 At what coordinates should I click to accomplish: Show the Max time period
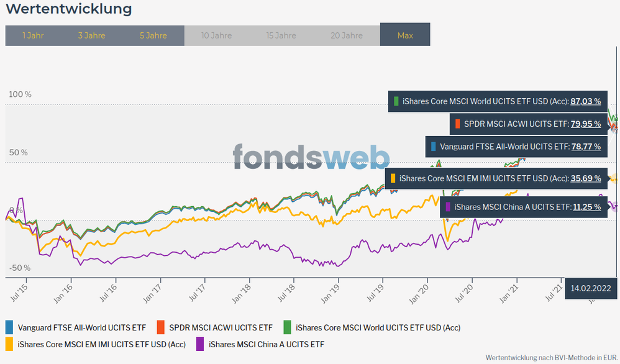[x=405, y=35]
